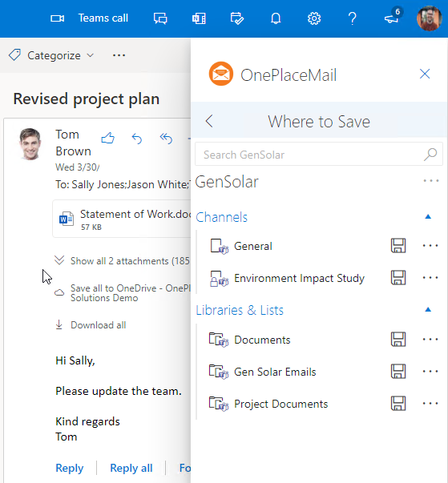Open Statement of Work attachment
The height and width of the screenshot is (483, 448).
coord(122,219)
